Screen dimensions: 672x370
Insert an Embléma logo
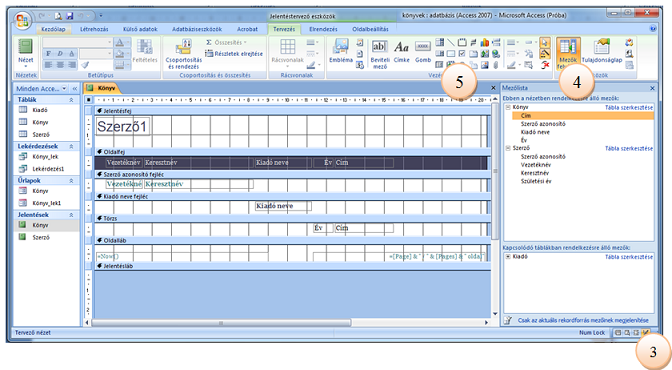coord(341,51)
